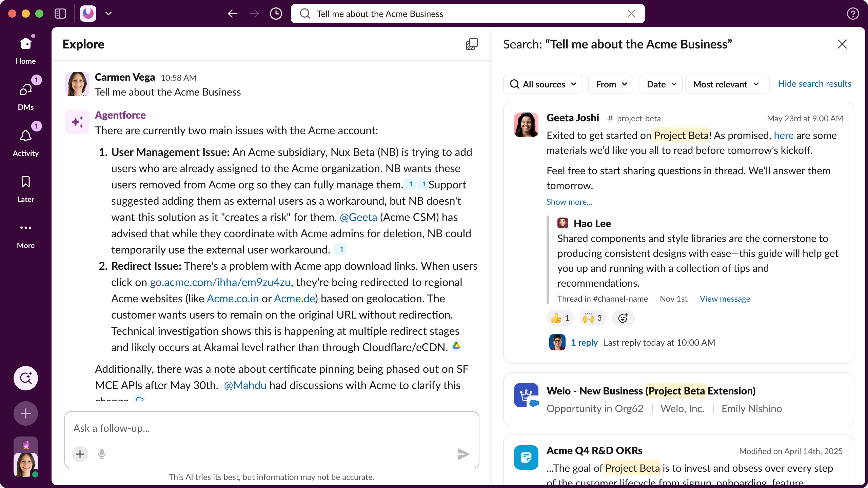Open the help question mark icon

[853, 14]
